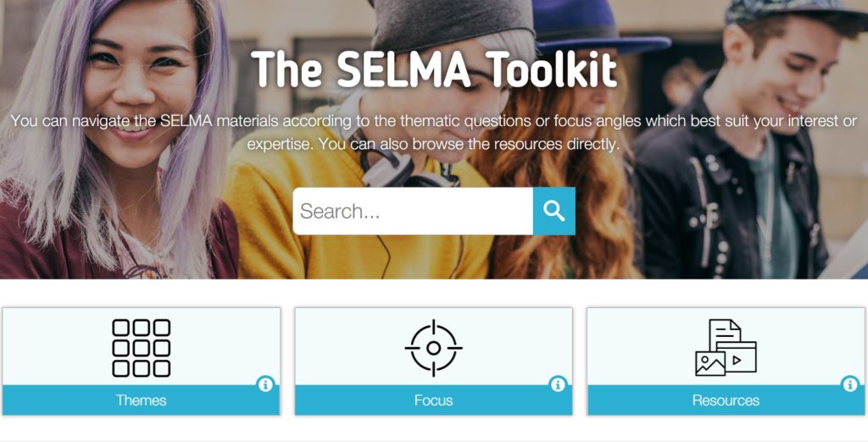Click the young man wearing a cap
The width and height of the screenshot is (868, 442).
742,144
